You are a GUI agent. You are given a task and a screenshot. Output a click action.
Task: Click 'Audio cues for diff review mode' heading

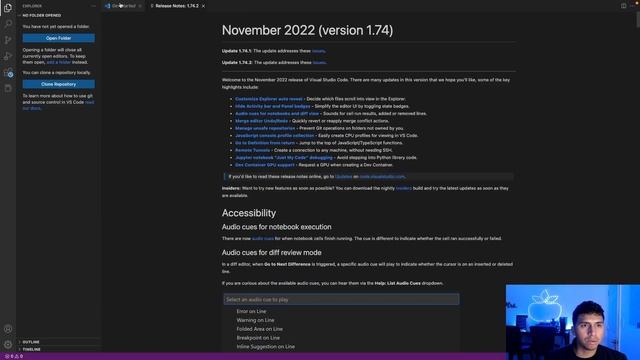point(271,253)
